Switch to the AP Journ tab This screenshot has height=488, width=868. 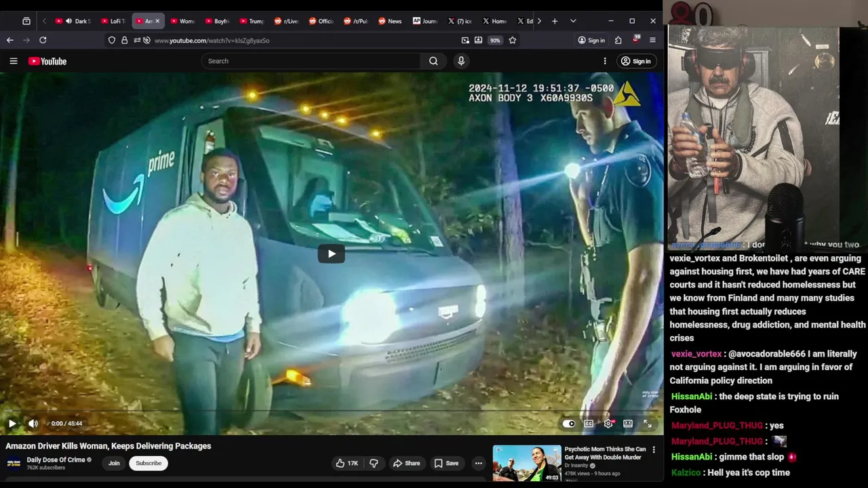click(425, 21)
